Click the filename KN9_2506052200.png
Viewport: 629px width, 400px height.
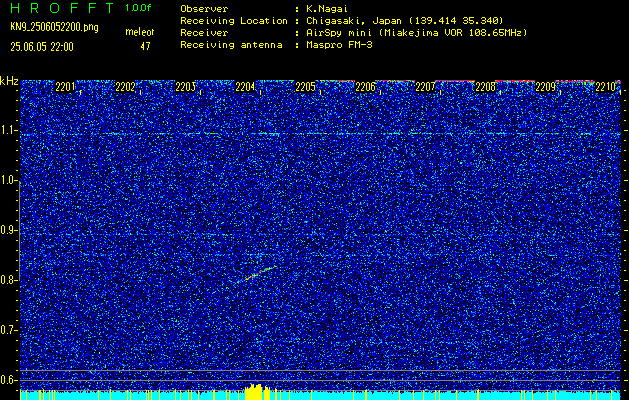[x=54, y=27]
